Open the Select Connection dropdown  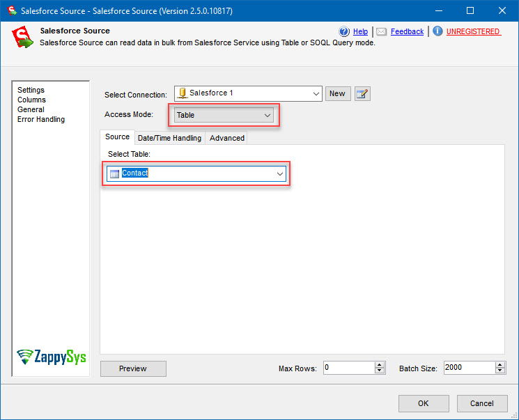[x=248, y=93]
